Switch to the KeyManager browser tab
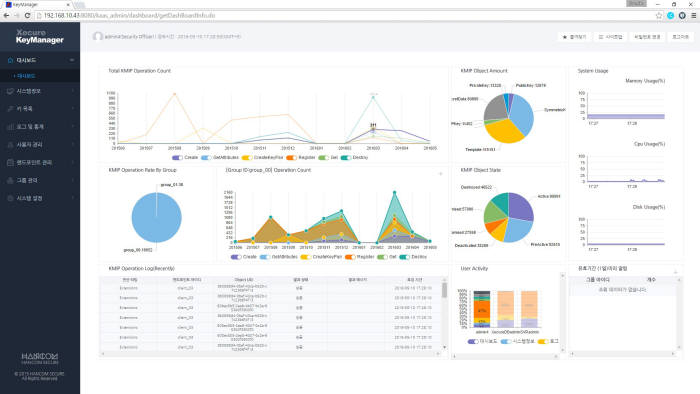Viewport: 700px width, 394px height. 37,4
